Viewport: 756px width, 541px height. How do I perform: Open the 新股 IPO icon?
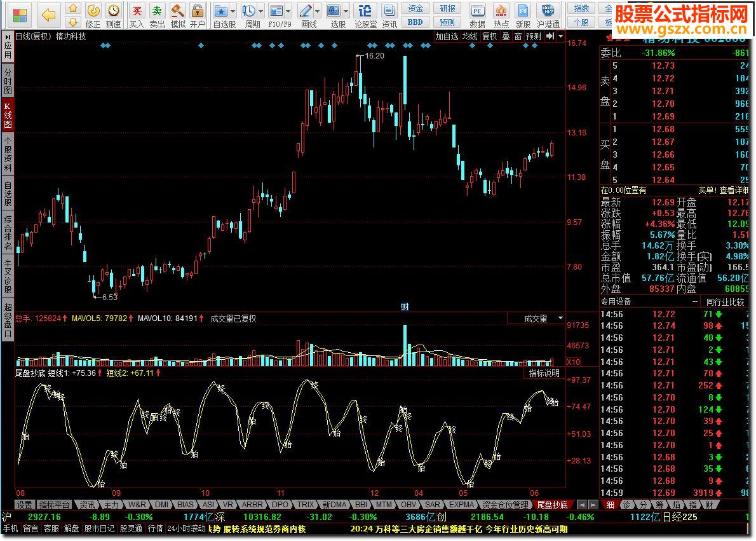coord(523,11)
